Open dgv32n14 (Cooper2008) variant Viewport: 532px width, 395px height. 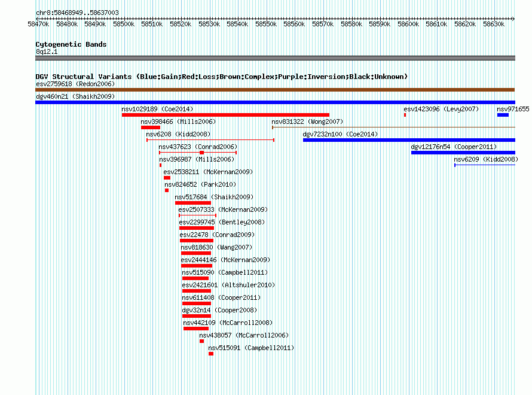219,310
